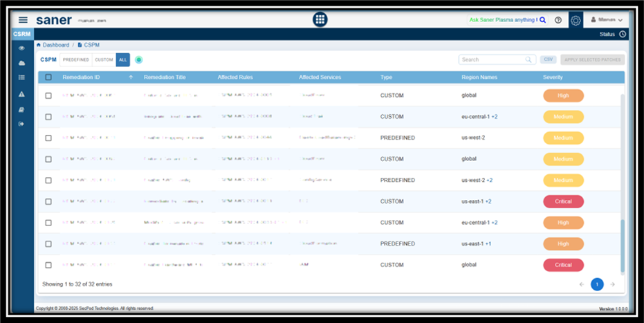Switch to the CUSTOM filter tab
644x323 pixels.
click(104, 59)
